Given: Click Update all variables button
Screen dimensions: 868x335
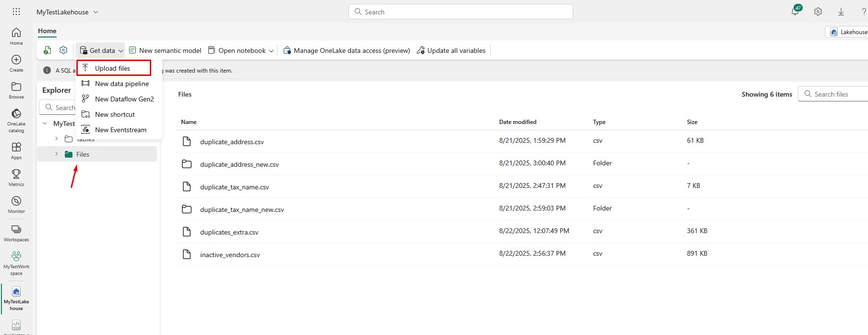Looking at the screenshot, I should (x=451, y=50).
